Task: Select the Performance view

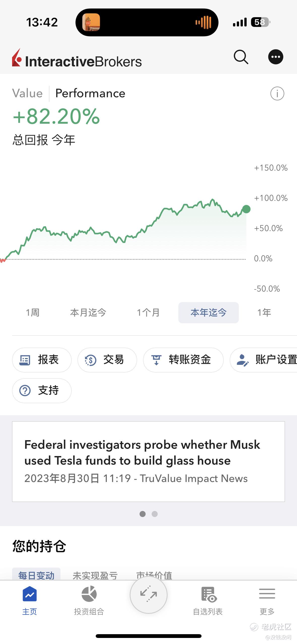Action: tap(90, 93)
